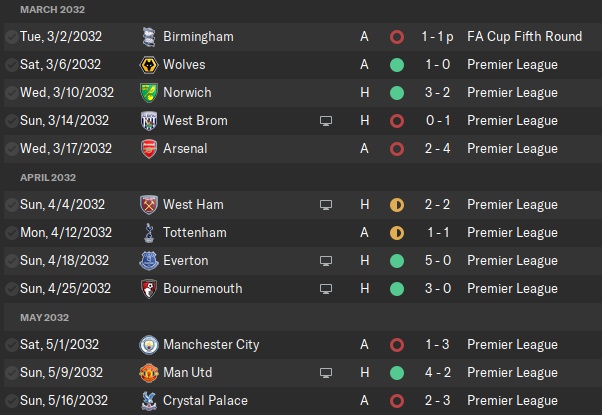Click the Tottenham club badge
The width and height of the screenshot is (602, 415).
pos(149,233)
